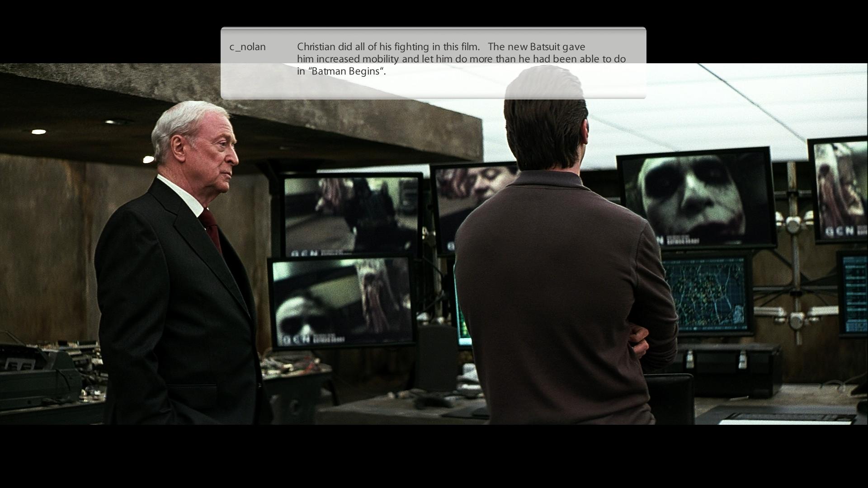Click the partially visible monitor at far right
Viewport: 868px width, 488px height.
tap(840, 190)
